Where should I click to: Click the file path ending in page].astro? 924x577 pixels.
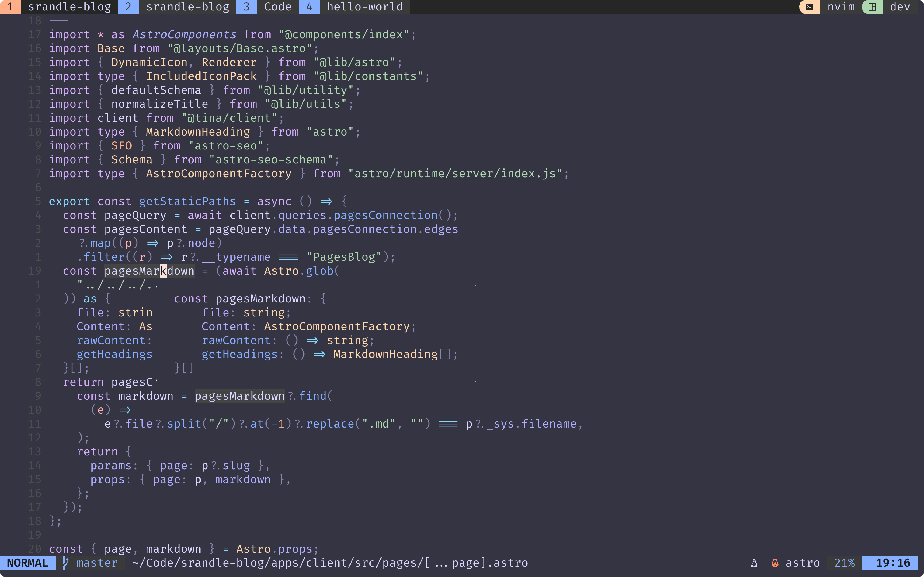(x=330, y=563)
